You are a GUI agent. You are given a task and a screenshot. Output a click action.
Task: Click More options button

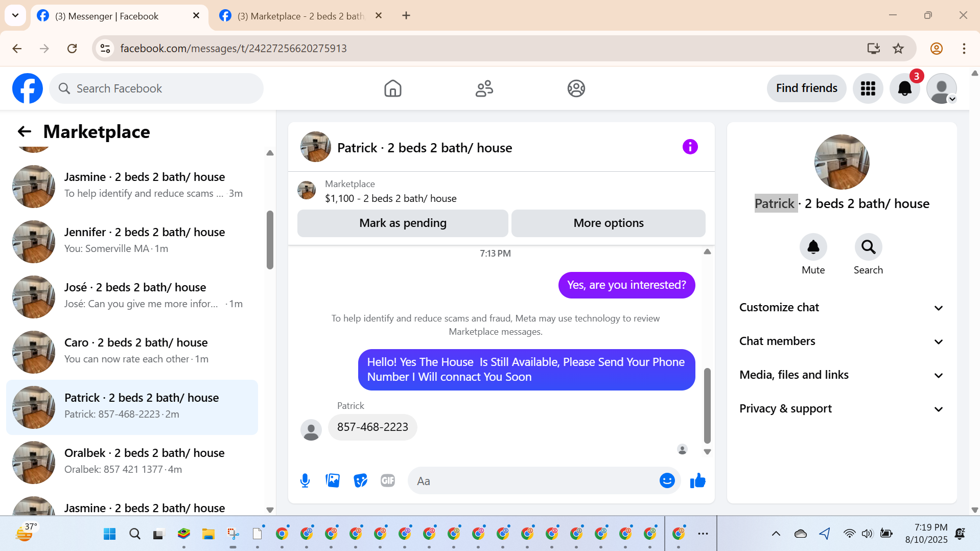click(609, 223)
